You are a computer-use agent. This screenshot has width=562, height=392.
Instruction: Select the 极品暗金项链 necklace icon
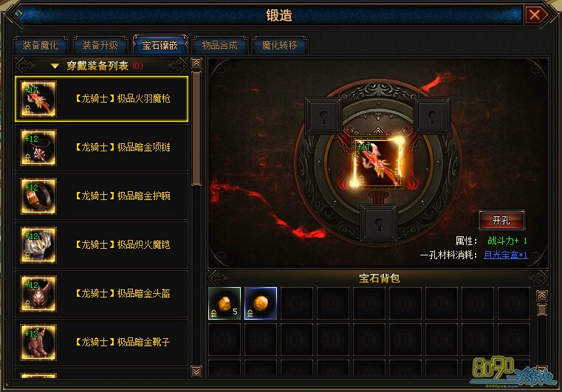pos(38,147)
